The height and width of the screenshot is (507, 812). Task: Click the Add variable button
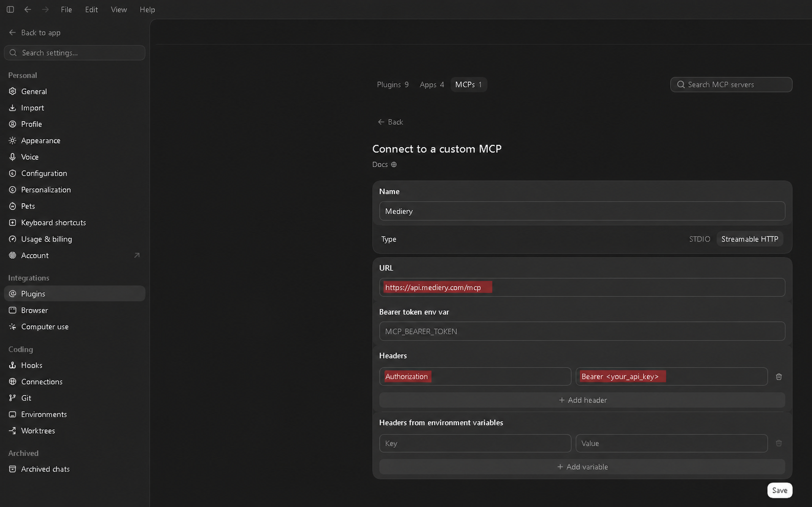(x=582, y=467)
